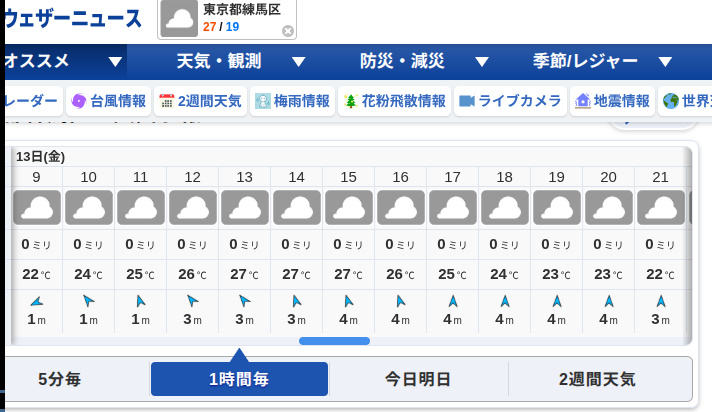Remove the 東京都練馬区 location card
The width and height of the screenshot is (712, 412).
click(288, 31)
